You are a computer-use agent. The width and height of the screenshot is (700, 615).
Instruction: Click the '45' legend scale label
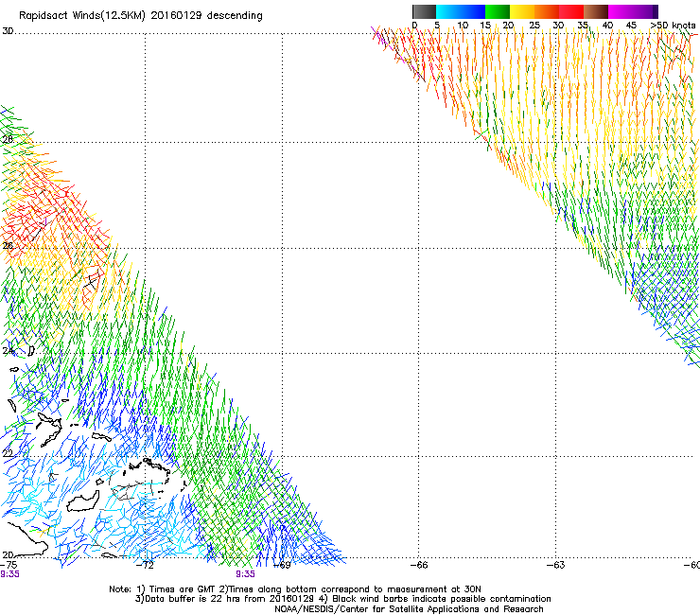(631, 26)
